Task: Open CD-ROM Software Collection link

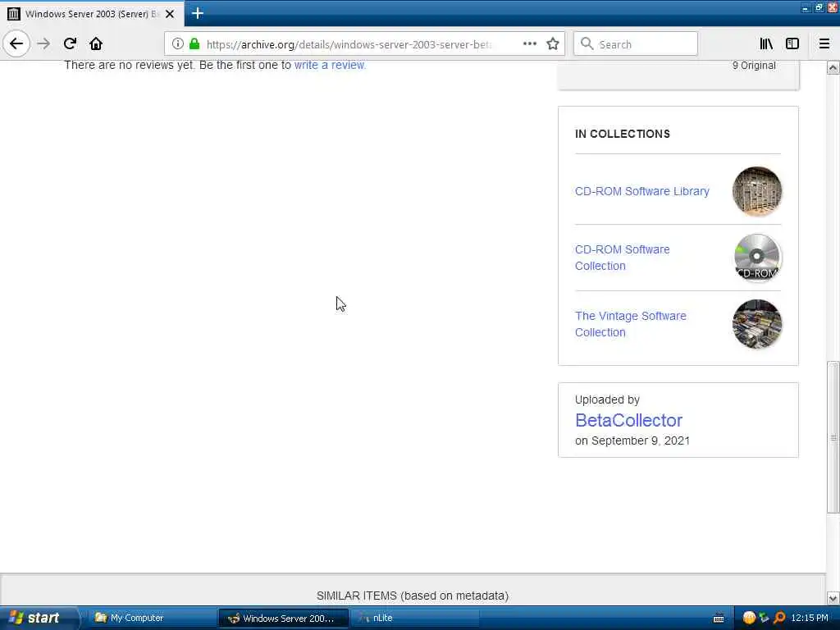Action: coord(622,258)
